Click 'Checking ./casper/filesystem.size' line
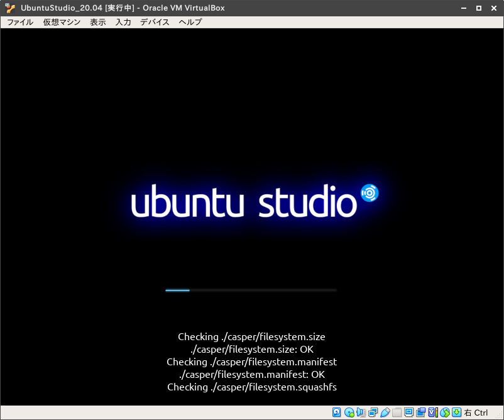The height and width of the screenshot is (420, 504). (x=251, y=337)
